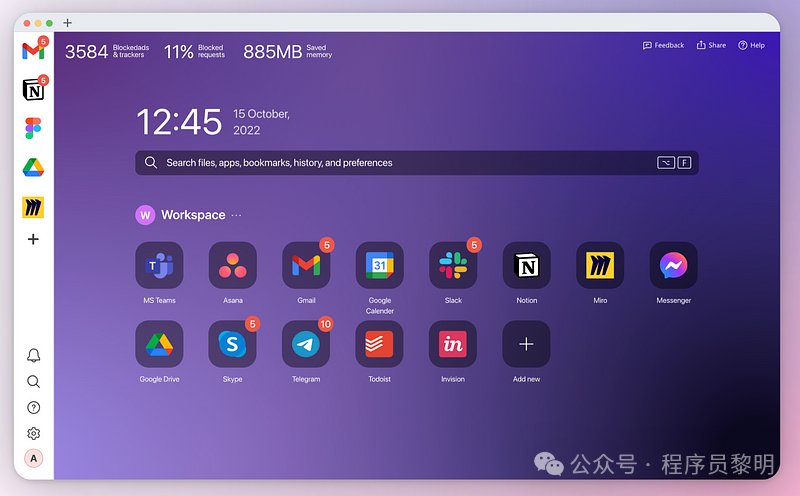The image size is (800, 496).
Task: Open Notion in the left sidebar
Action: point(33,90)
